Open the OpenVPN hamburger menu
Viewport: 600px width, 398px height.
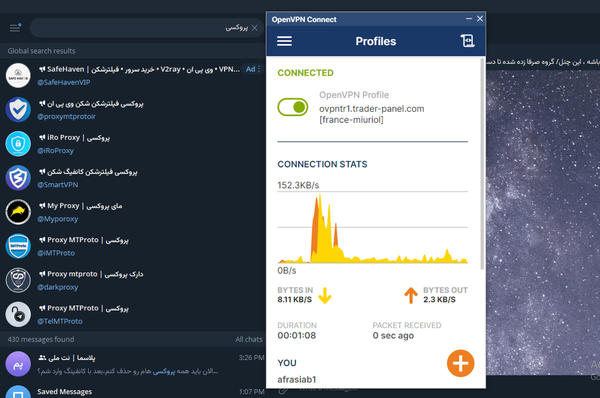284,41
